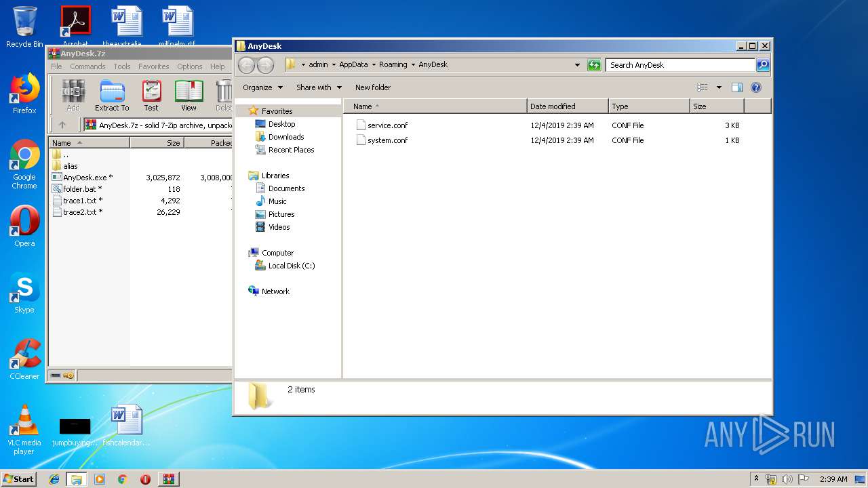Show hidden system tray icons
This screenshot has width=868, height=488.
coord(757,479)
